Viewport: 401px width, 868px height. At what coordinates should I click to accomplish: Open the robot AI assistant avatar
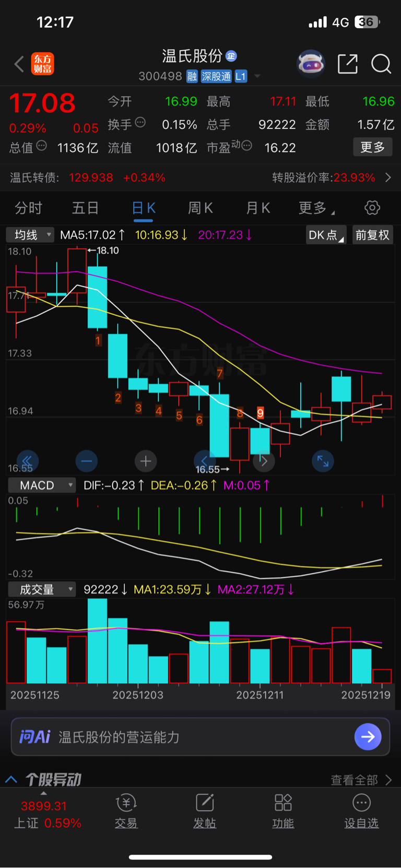click(x=311, y=64)
